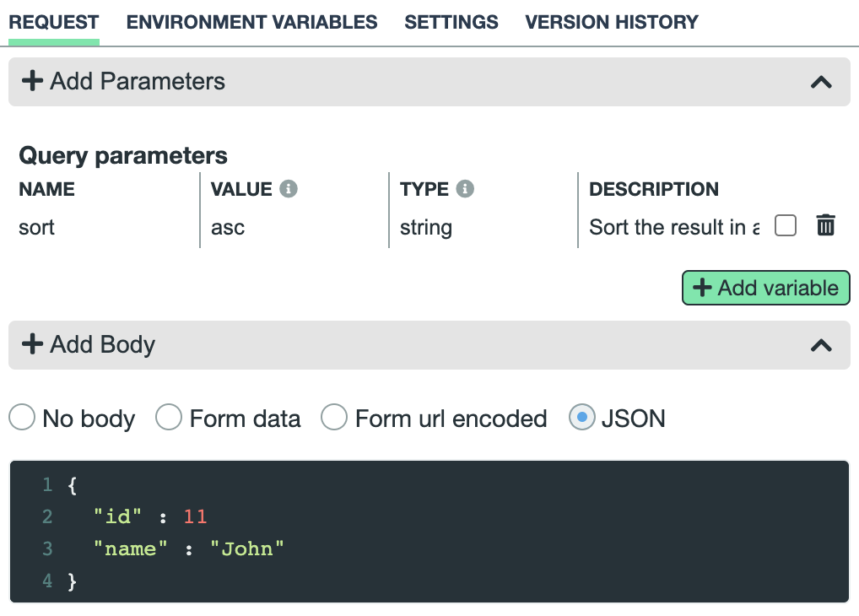Click the plus icon on Add Parameters header
The height and width of the screenshot is (616, 859).
[32, 81]
